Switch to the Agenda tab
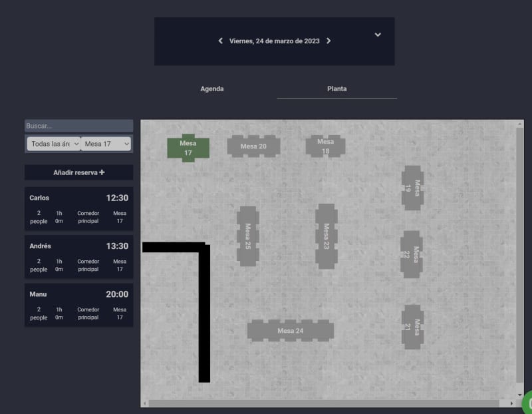Image resolution: width=532 pixels, height=414 pixels. (x=211, y=89)
